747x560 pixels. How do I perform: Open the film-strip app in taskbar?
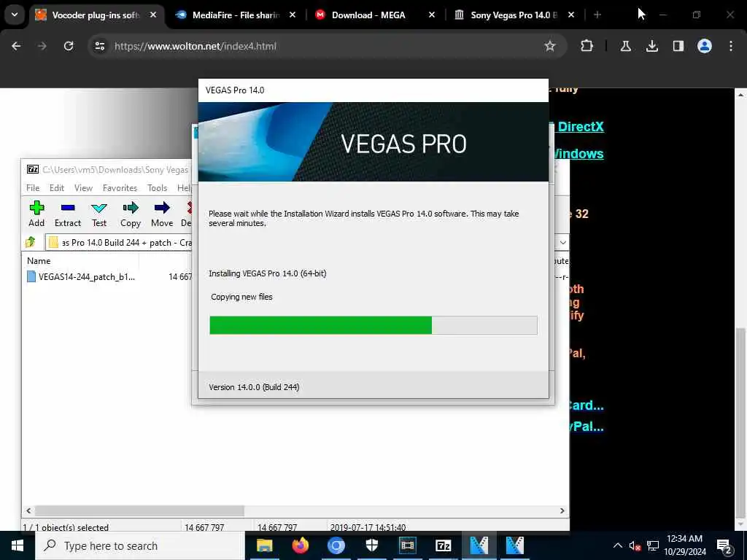(407, 545)
